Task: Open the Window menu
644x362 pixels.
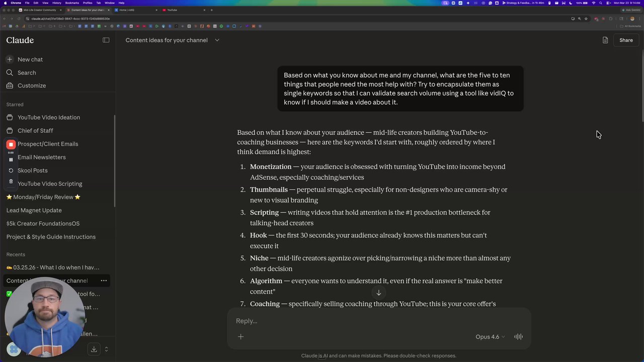Action: [109, 3]
